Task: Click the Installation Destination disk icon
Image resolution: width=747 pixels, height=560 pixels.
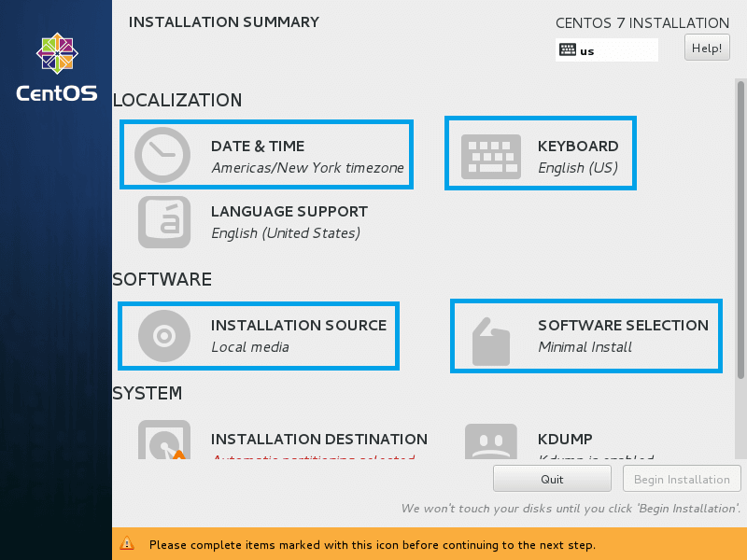Action: coord(164,440)
